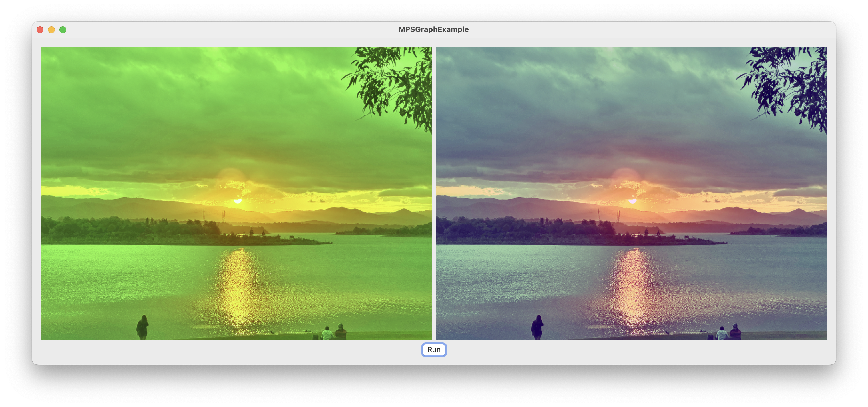Image resolution: width=868 pixels, height=407 pixels.
Task: Click the power pylons in the green image
Action: coord(214,215)
